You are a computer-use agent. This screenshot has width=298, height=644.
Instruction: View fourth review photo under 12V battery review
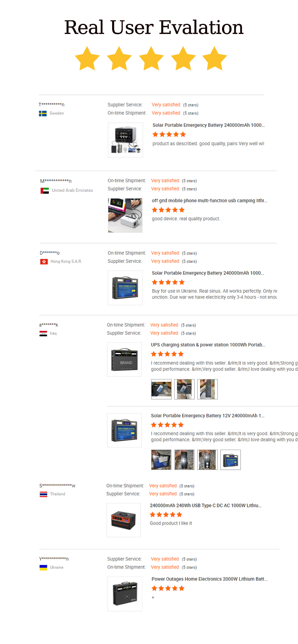pyautogui.click(x=231, y=460)
